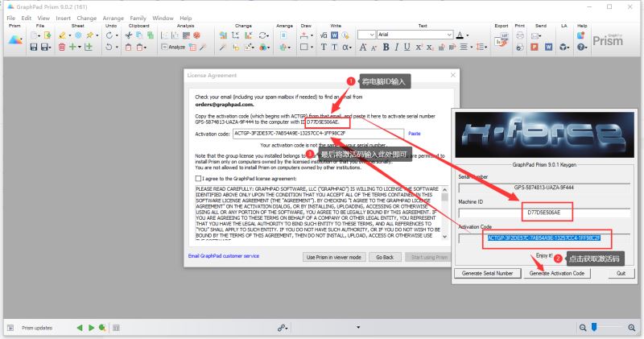Close the License Agreement dialog
The image size is (644, 339).
(x=452, y=75)
